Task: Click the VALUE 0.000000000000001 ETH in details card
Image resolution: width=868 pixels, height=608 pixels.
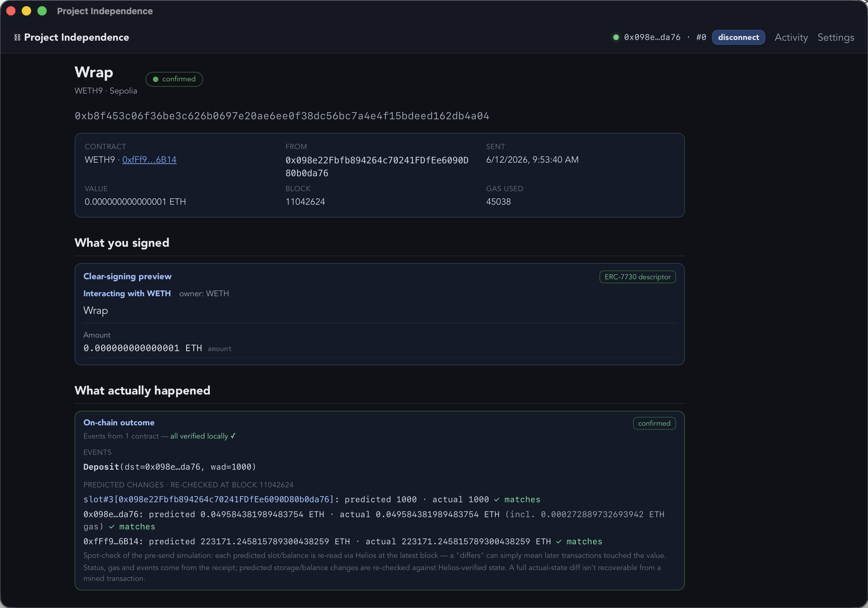Action: point(135,202)
